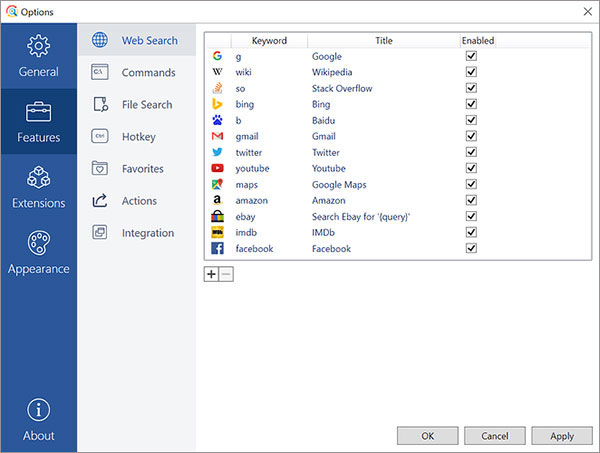The width and height of the screenshot is (600, 453).
Task: Select the Stack Overflow row icon
Action: tap(217, 89)
